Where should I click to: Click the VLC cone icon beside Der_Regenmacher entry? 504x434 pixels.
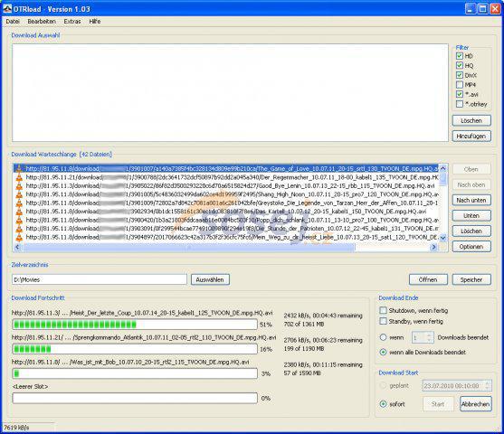coord(19,177)
